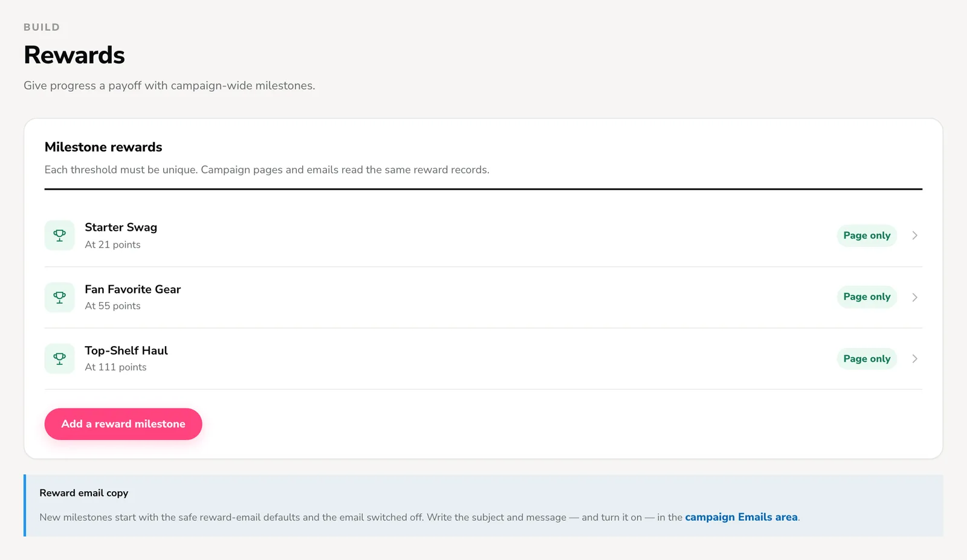Screen dimensions: 967x560
Task: Select the "At 111 points" text
Action: point(115,367)
